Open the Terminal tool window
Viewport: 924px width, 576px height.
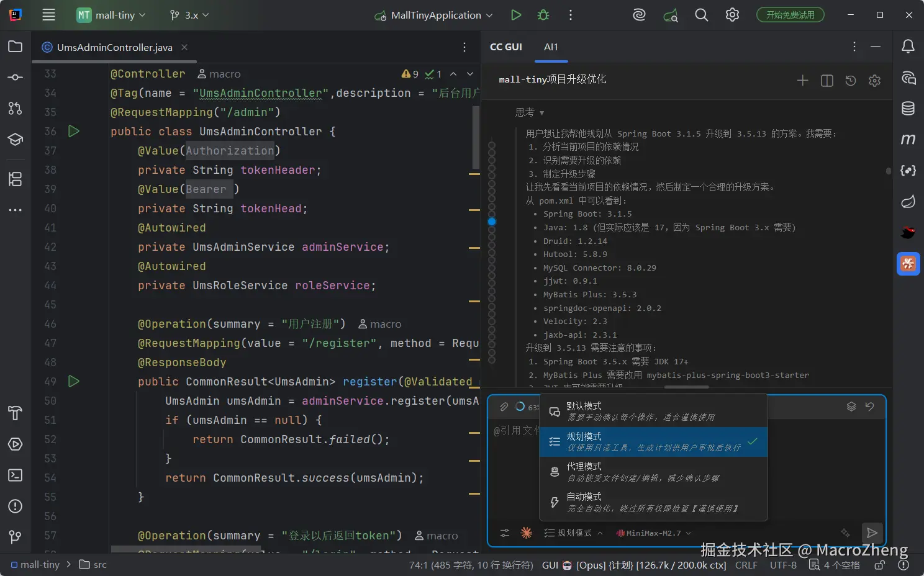pyautogui.click(x=16, y=475)
